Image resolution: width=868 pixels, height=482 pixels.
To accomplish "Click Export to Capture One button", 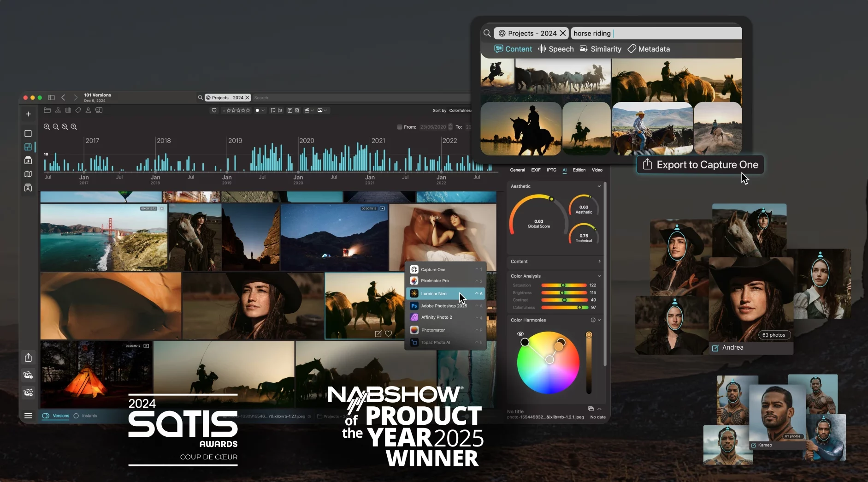I will coord(700,165).
